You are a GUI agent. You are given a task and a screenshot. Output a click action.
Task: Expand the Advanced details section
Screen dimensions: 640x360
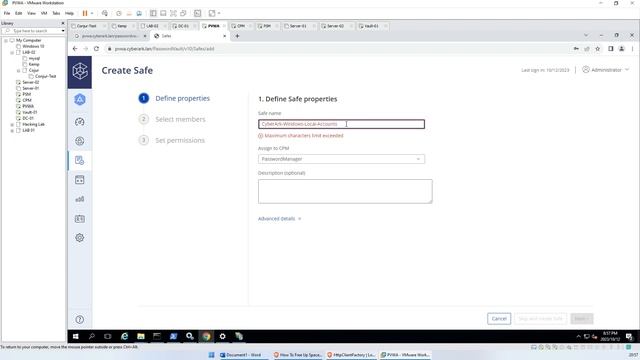coord(279,219)
